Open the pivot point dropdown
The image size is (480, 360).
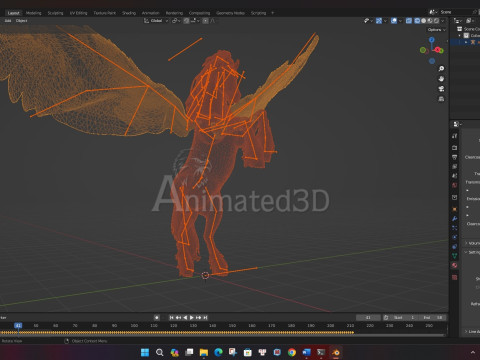[176, 21]
